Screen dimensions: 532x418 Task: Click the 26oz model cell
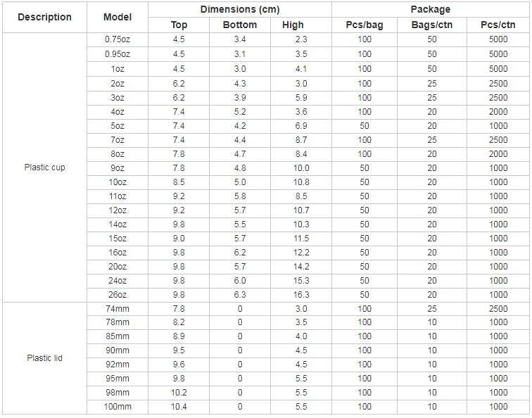pyautogui.click(x=118, y=295)
